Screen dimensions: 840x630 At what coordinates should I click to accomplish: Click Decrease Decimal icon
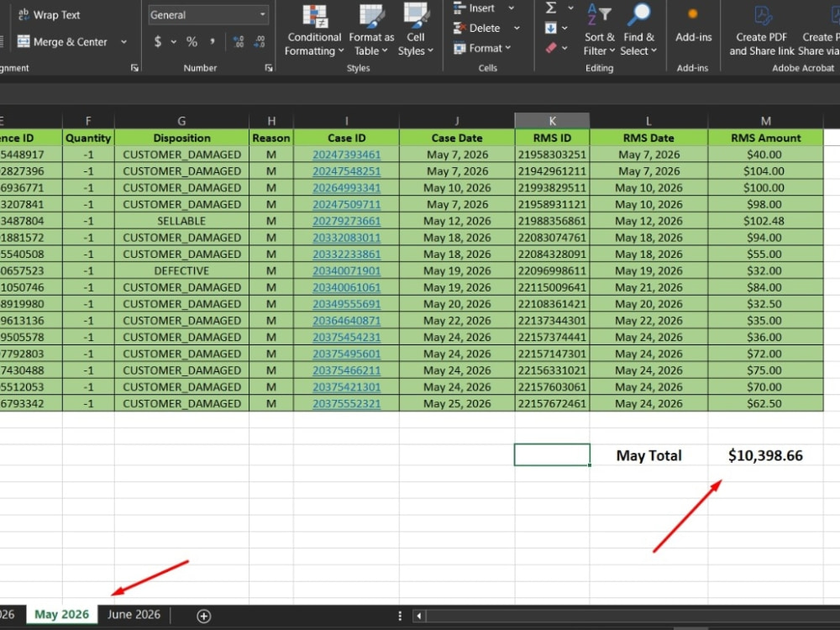coord(260,42)
